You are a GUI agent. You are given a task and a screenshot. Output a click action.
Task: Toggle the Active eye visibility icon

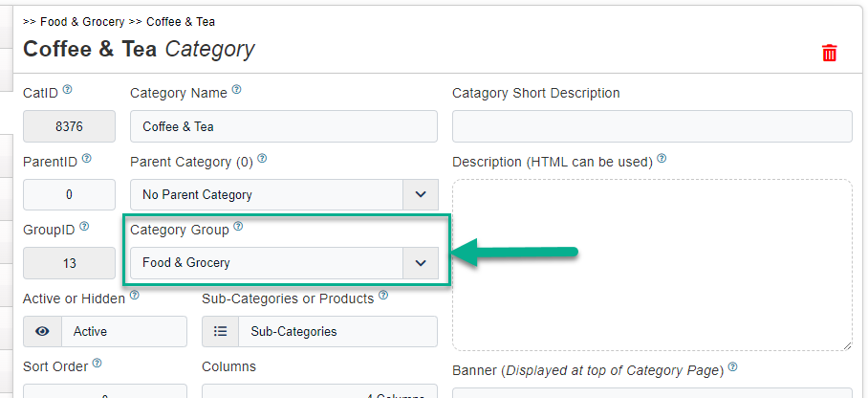(x=42, y=331)
